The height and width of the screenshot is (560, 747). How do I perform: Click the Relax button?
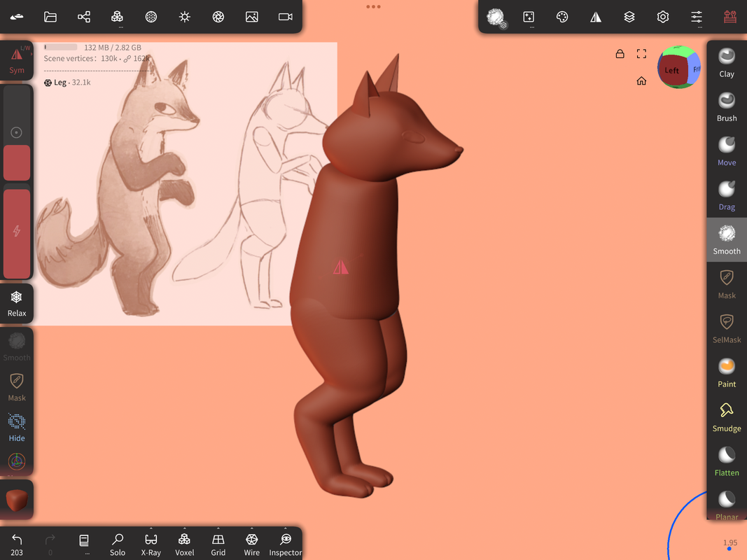[17, 303]
